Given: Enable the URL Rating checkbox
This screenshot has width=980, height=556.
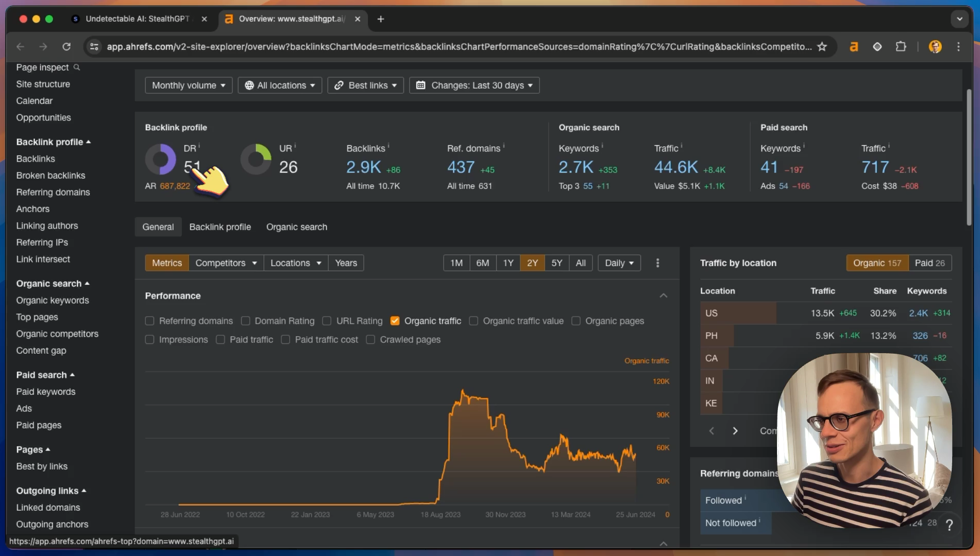Looking at the screenshot, I should (x=327, y=321).
